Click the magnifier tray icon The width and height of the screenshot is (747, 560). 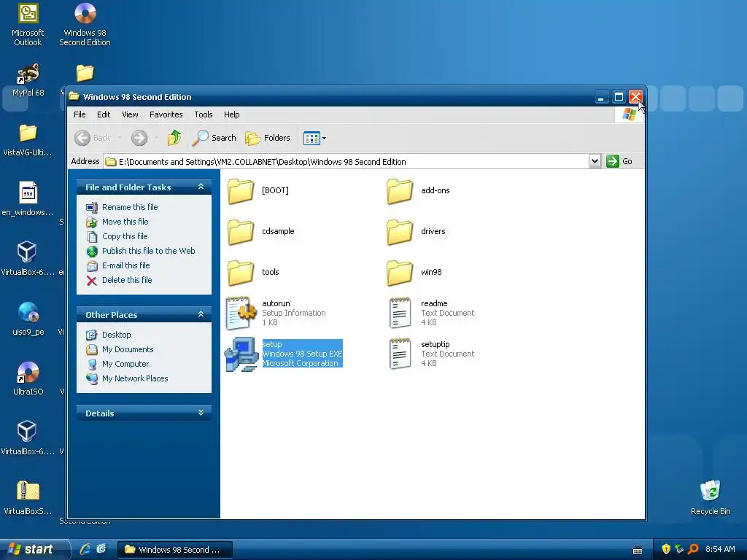694,549
